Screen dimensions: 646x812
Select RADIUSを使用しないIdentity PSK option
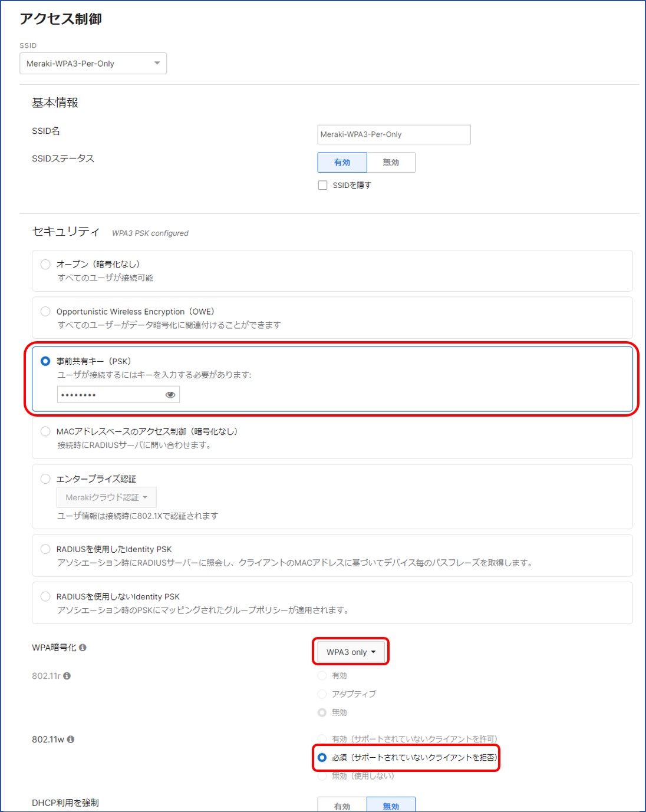click(45, 596)
